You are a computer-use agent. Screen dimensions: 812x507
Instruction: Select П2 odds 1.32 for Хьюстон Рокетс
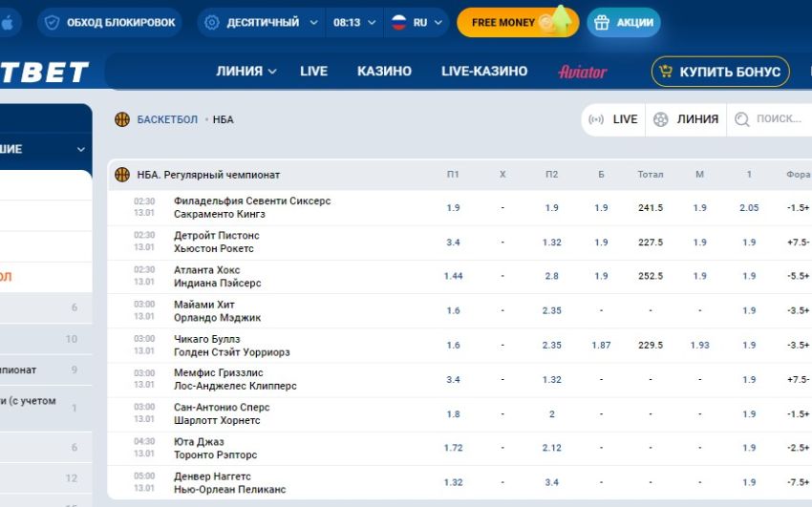(x=551, y=243)
